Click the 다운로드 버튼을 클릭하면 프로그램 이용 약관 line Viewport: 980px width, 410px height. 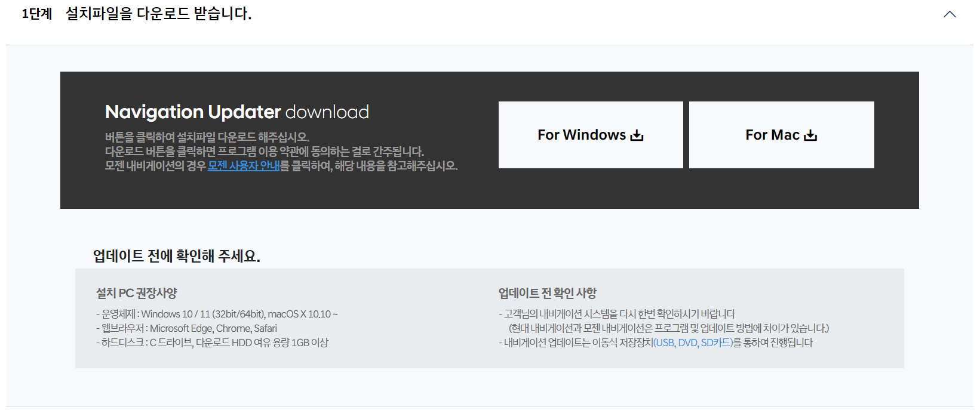coord(265,152)
